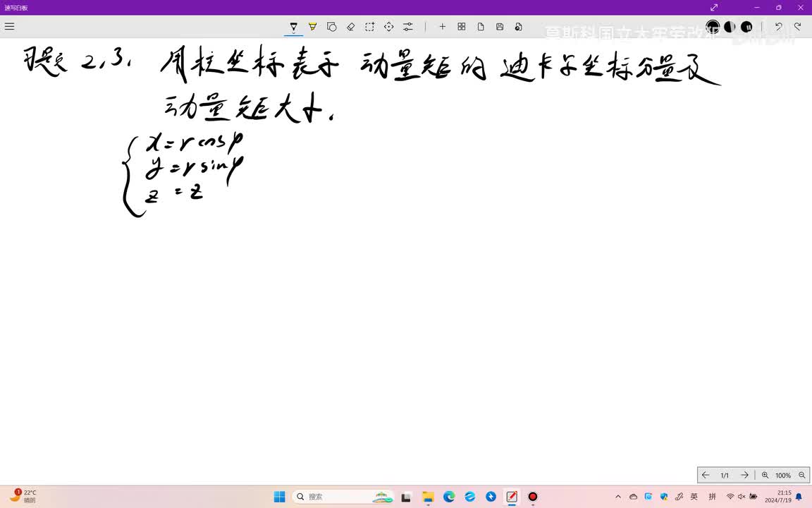The image size is (812, 508).
Task: Open the red screen recorder taskbar icon
Action: [x=532, y=497]
